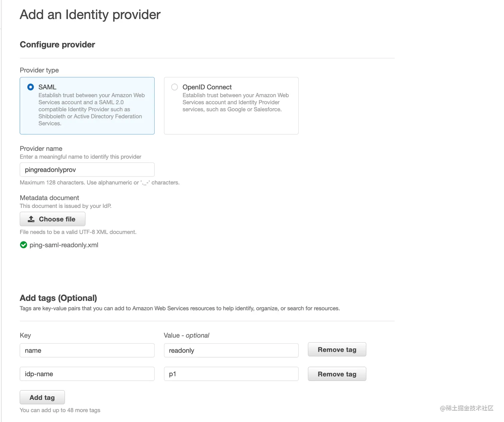The width and height of the screenshot is (504, 422).
Task: Select the OpenID Connect radio button
Action: pos(174,87)
